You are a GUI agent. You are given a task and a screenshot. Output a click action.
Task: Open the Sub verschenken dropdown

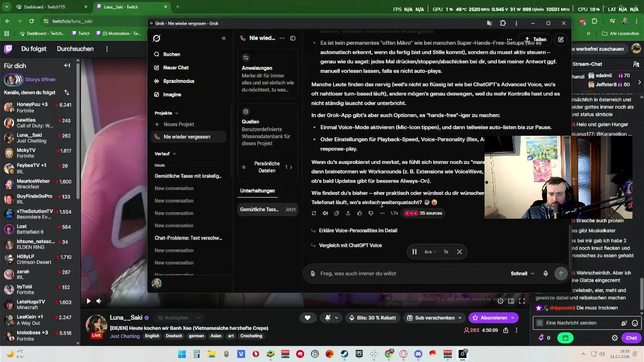(435, 318)
